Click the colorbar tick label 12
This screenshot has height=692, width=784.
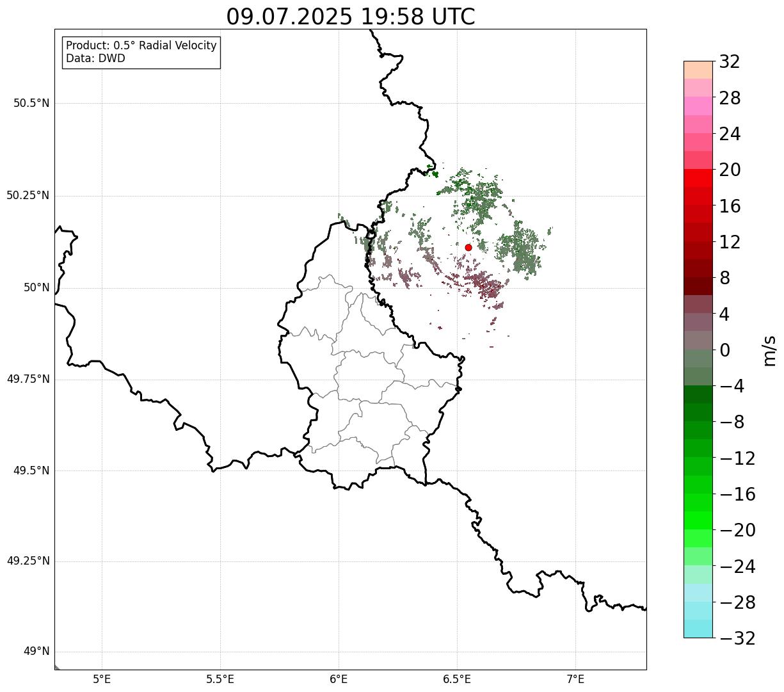[x=730, y=242]
